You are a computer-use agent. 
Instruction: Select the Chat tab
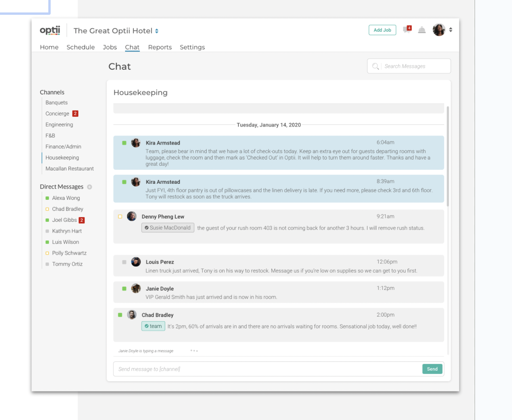coord(132,47)
